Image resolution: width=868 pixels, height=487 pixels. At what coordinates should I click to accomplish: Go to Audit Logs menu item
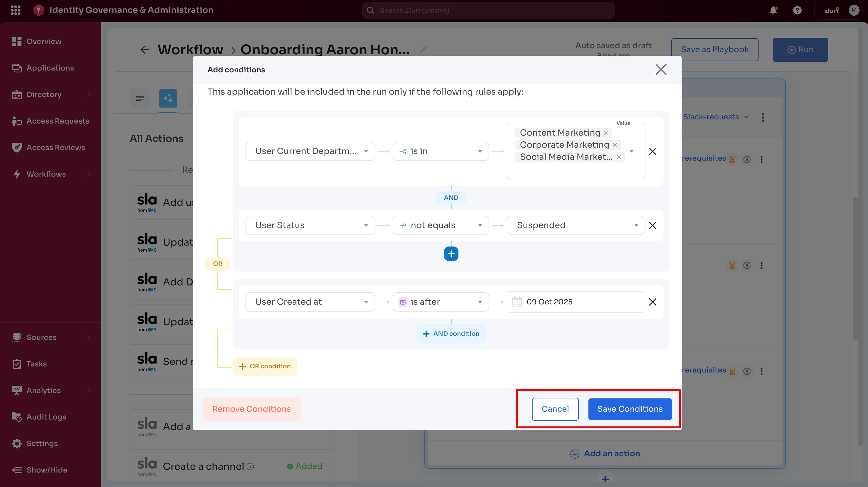click(x=46, y=416)
